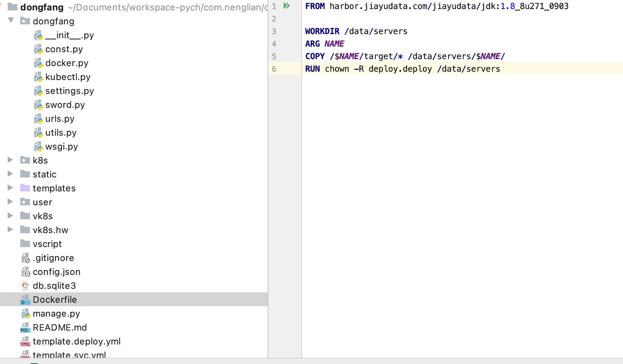Image resolution: width=623 pixels, height=364 pixels.
Task: Select sword.py in the project tree
Action: [134, 105]
